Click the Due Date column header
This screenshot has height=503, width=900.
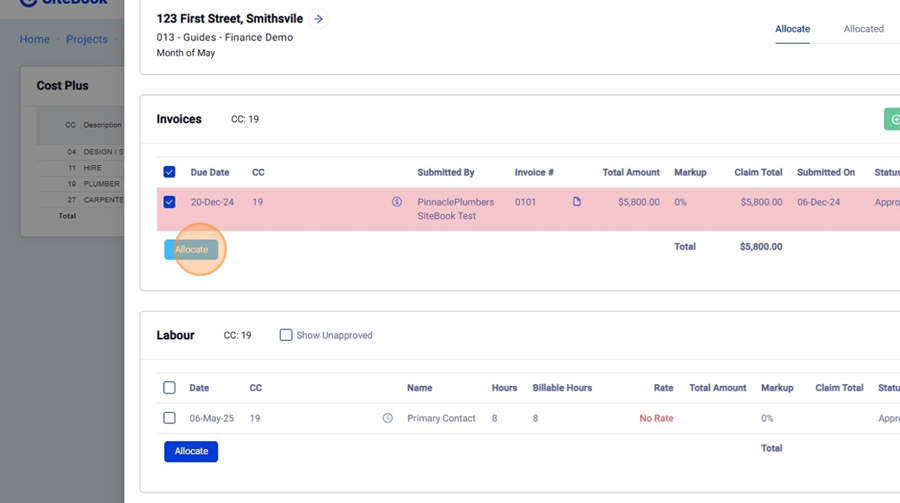click(x=210, y=172)
